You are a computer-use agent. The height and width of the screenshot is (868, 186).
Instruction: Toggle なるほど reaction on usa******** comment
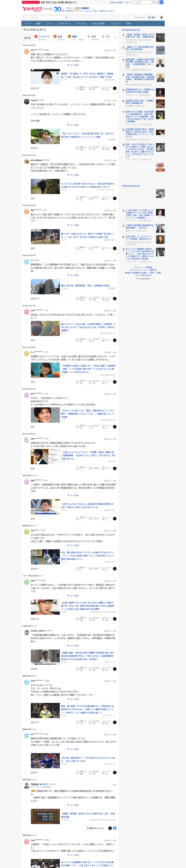pos(94,88)
